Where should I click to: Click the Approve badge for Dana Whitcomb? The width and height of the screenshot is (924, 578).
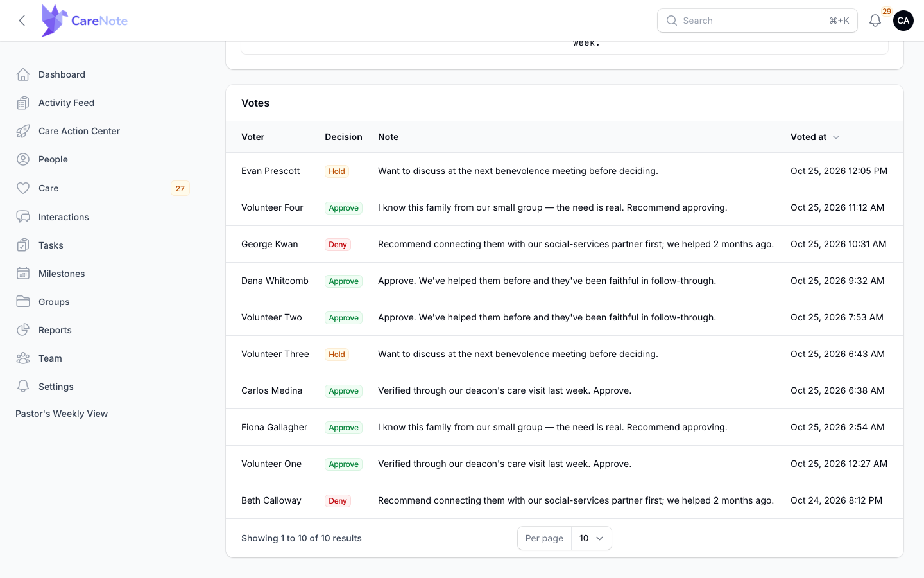[343, 281]
